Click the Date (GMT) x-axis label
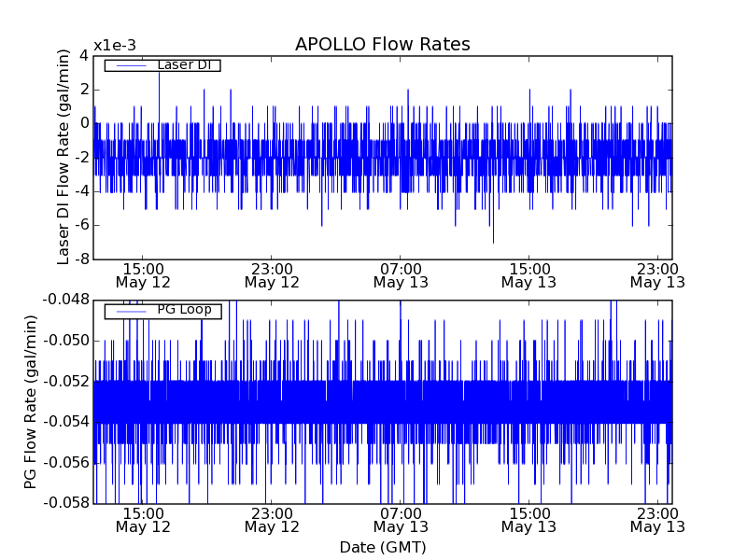The width and height of the screenshot is (747, 560). point(382,547)
